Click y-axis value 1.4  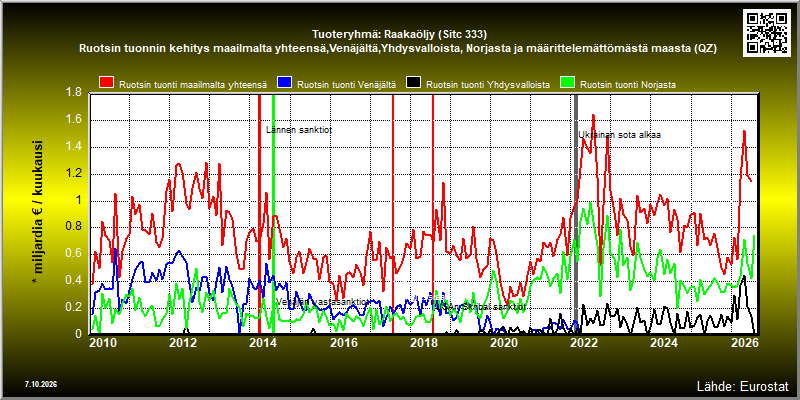pyautogui.click(x=74, y=147)
